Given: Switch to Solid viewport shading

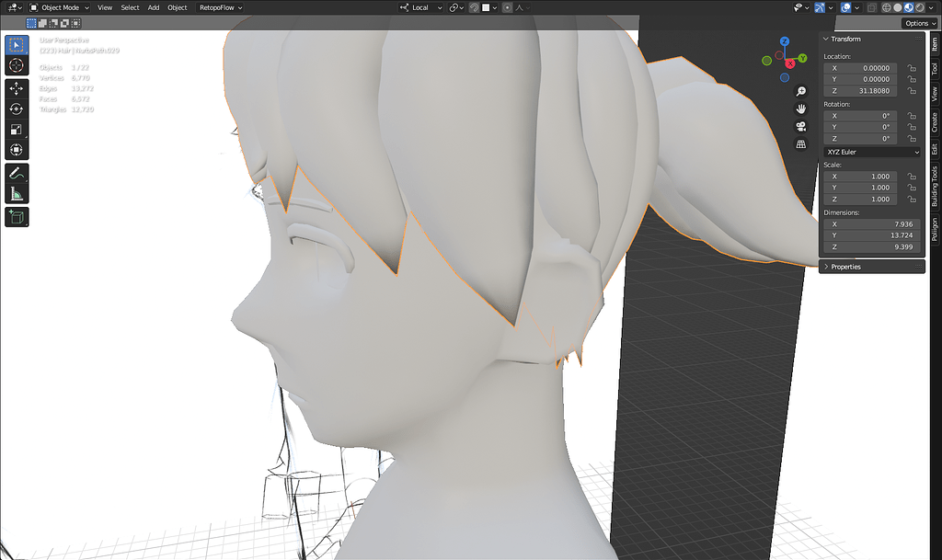Looking at the screenshot, I should pyautogui.click(x=898, y=7).
